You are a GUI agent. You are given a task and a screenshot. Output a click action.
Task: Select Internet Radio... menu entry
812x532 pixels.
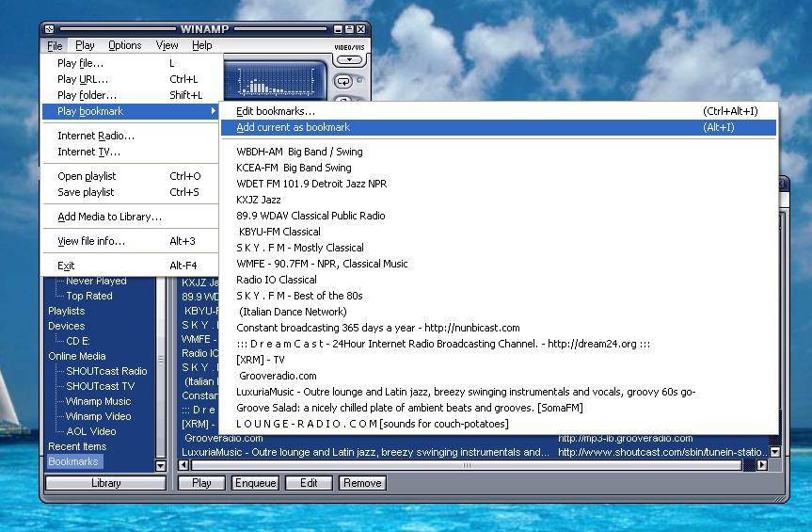click(130, 136)
